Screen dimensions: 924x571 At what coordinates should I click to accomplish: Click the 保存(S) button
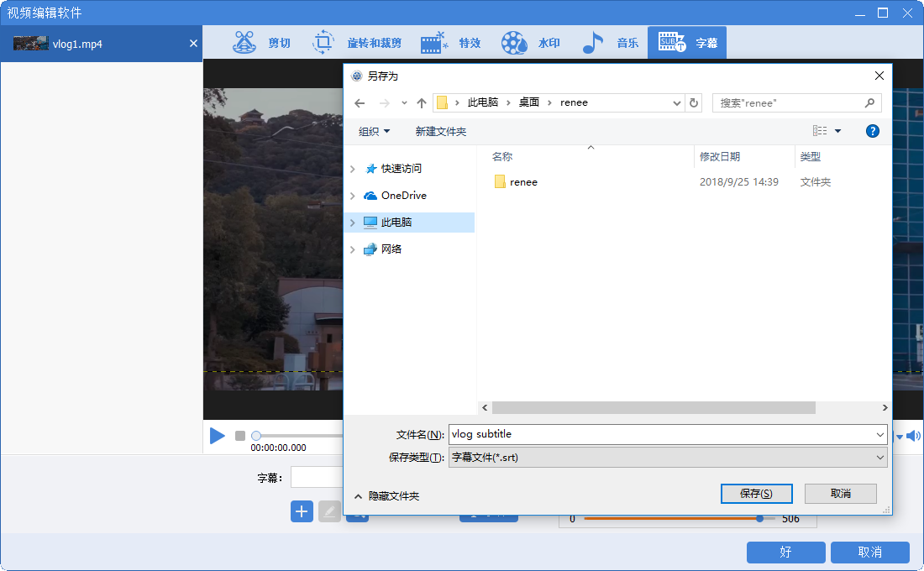click(x=756, y=494)
